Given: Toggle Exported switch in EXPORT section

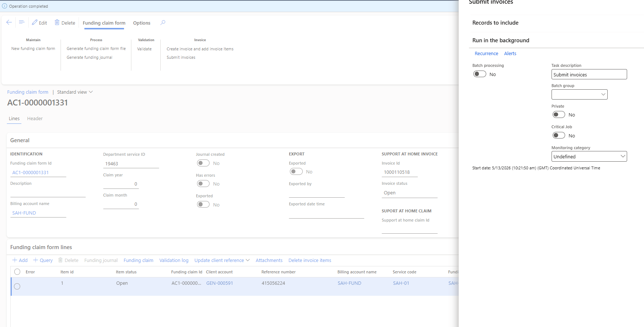Looking at the screenshot, I should point(296,172).
